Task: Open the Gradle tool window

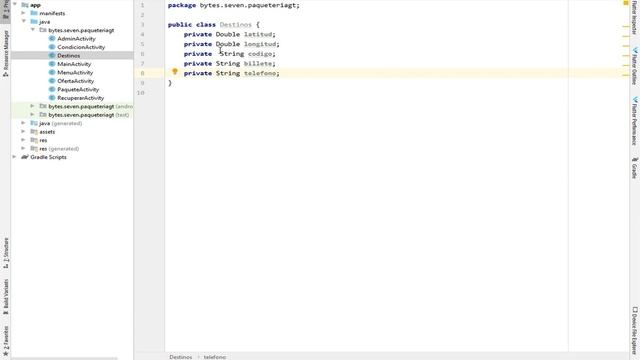Action: [x=635, y=167]
